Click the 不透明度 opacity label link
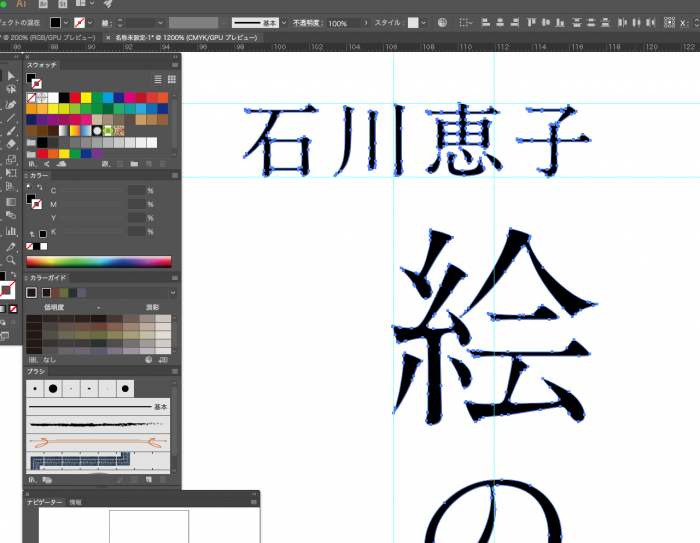Image resolution: width=700 pixels, height=543 pixels. click(x=307, y=22)
